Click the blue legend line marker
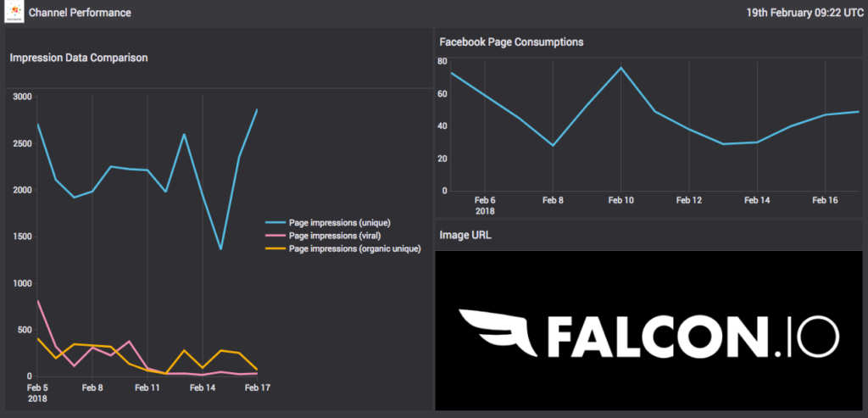868x418 pixels. pos(275,223)
